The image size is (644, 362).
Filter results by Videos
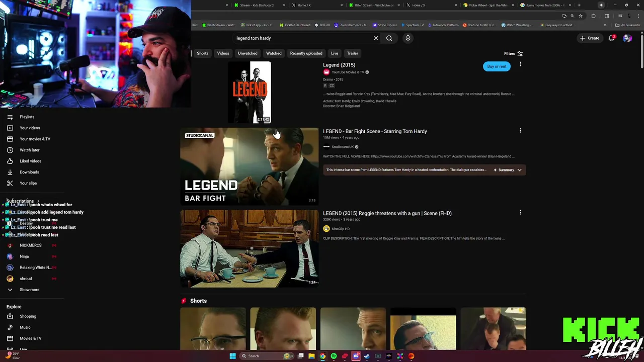click(223, 53)
